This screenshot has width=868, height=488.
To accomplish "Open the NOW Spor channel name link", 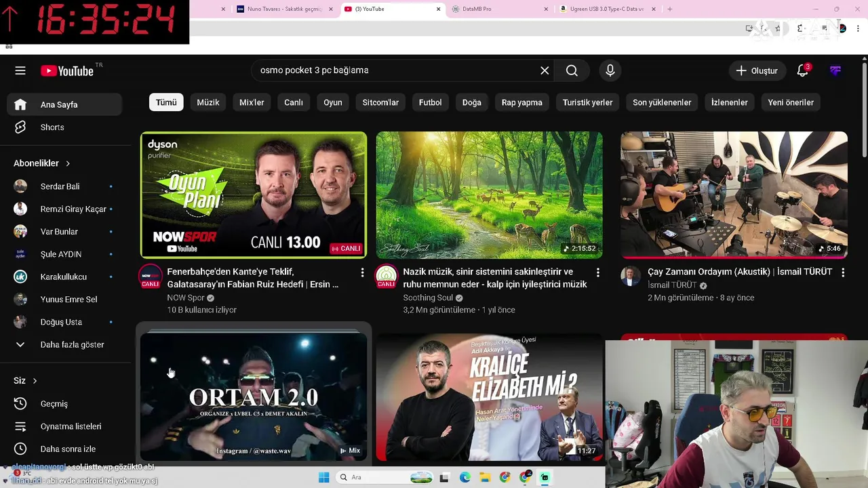I will (186, 298).
